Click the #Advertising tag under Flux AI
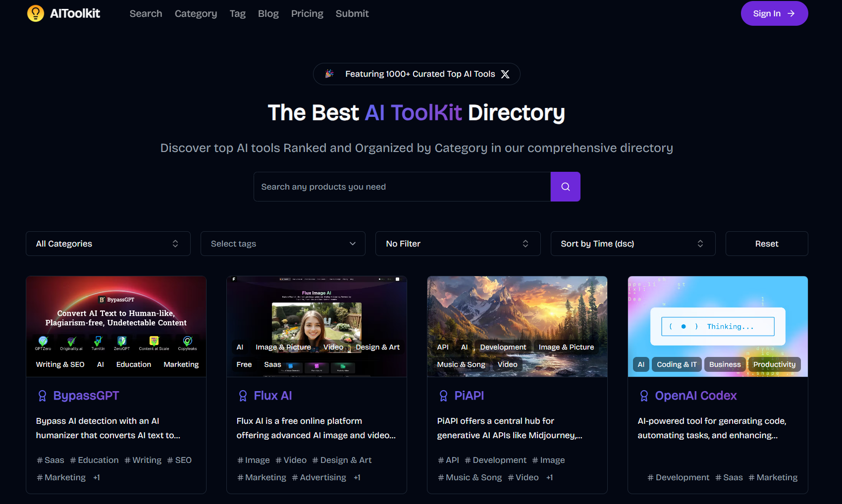Image resolution: width=842 pixels, height=504 pixels. click(319, 478)
